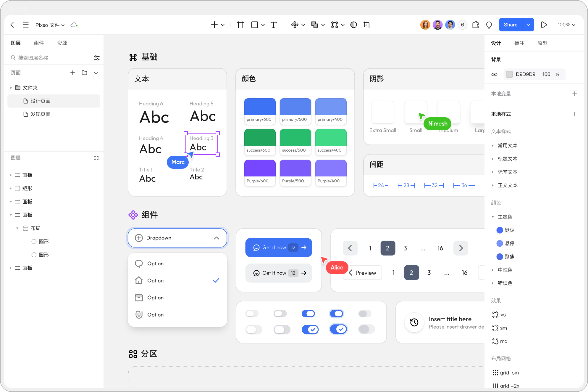The width and height of the screenshot is (588, 392).
Task: Click the Share button
Action: 511,25
